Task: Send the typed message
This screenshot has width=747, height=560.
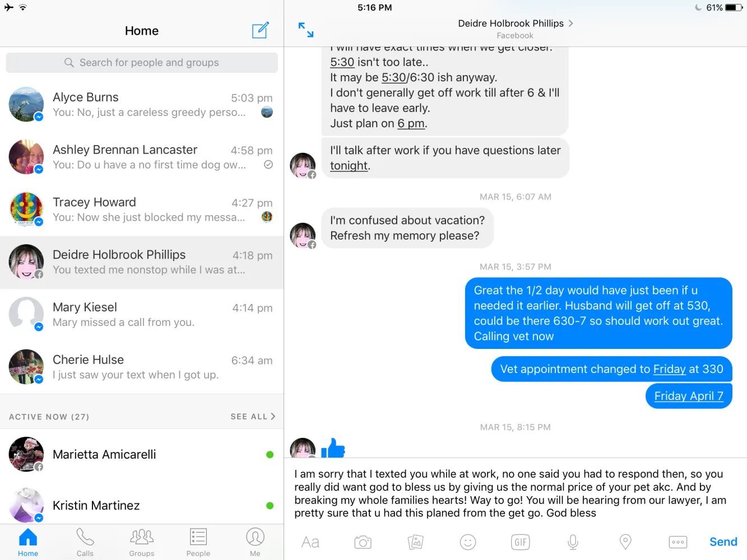Action: tap(723, 542)
